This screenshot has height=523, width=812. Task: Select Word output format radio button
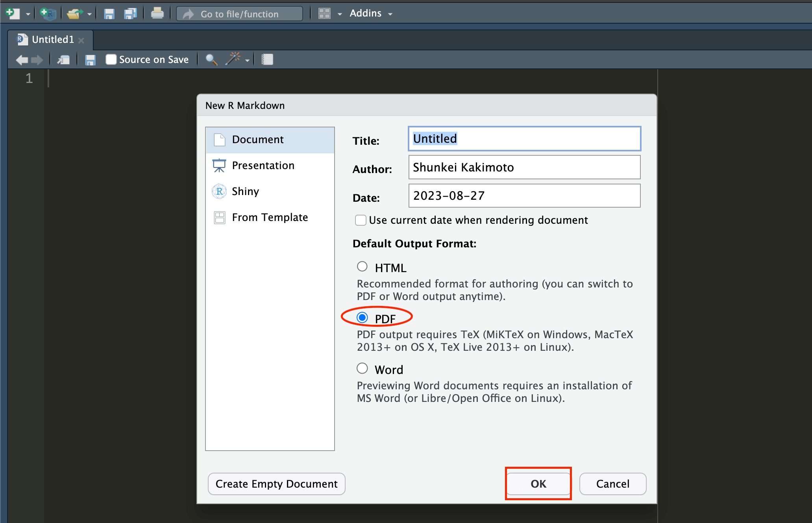362,368
